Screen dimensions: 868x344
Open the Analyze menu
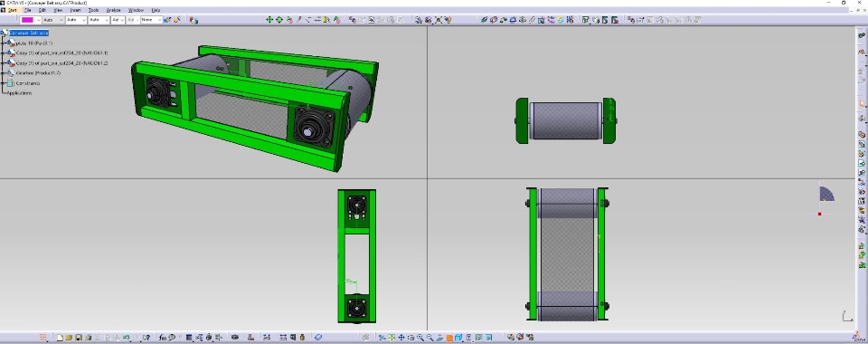pyautogui.click(x=113, y=10)
